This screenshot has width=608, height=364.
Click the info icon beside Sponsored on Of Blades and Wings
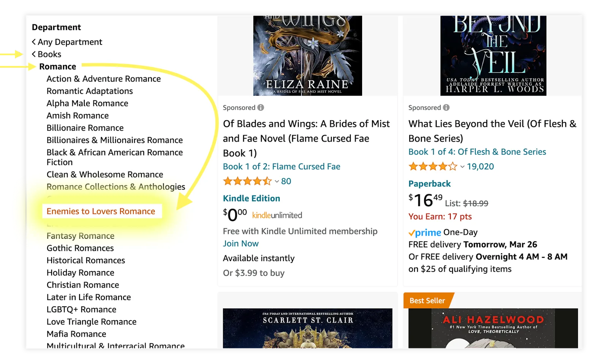click(x=261, y=107)
